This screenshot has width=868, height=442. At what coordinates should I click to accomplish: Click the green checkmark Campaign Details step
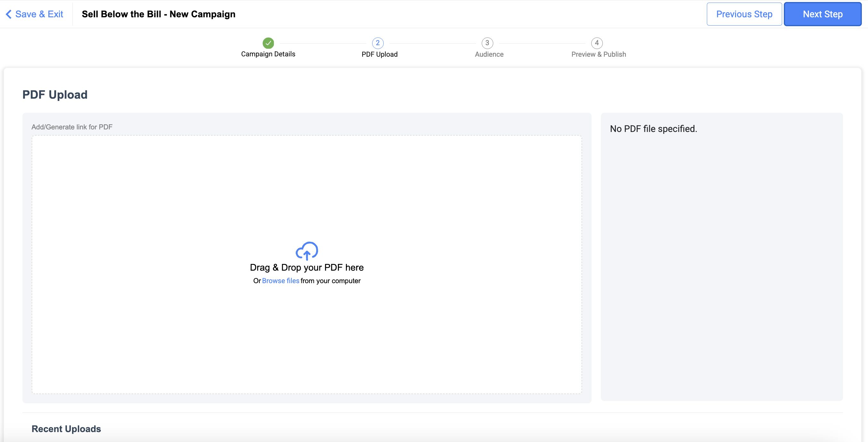coord(268,43)
